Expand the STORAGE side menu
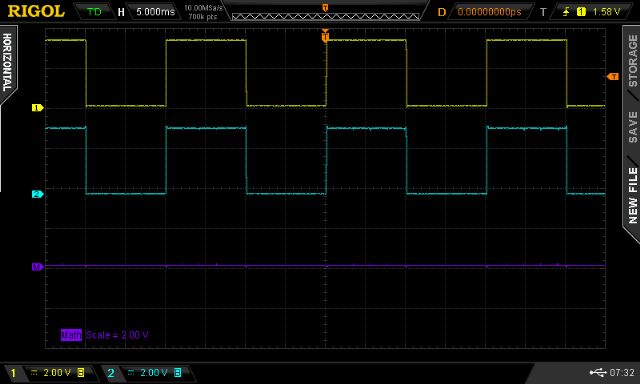 click(x=632, y=60)
